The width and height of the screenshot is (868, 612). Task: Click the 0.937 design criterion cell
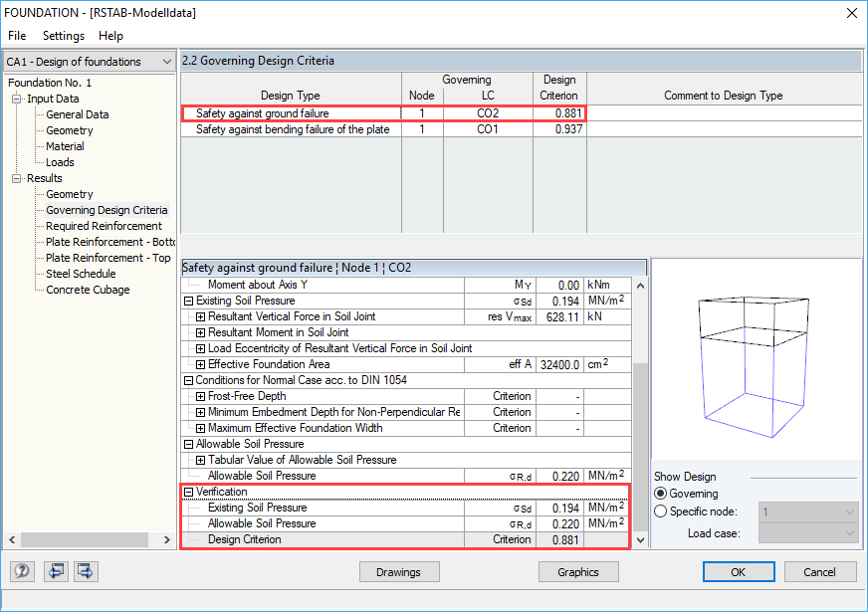click(x=559, y=129)
